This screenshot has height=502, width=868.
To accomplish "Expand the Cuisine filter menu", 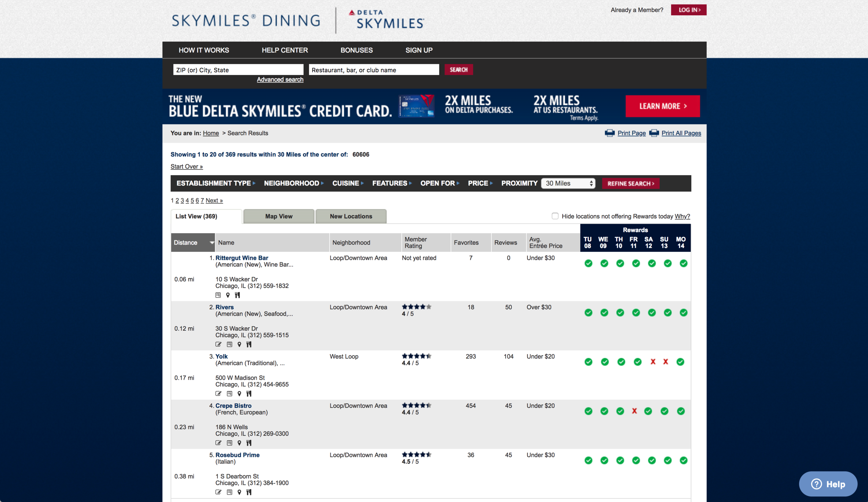I will pos(348,183).
